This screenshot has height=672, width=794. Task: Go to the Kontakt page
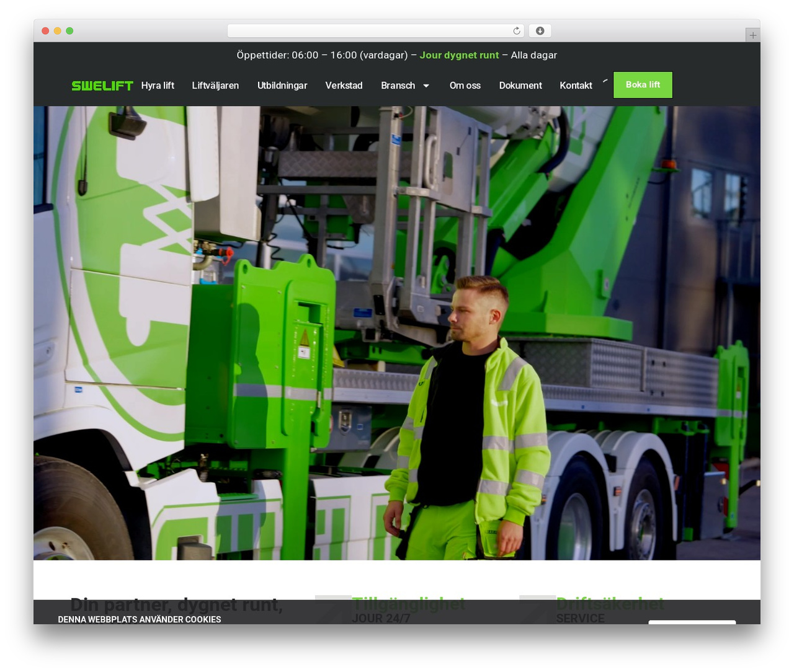point(576,86)
